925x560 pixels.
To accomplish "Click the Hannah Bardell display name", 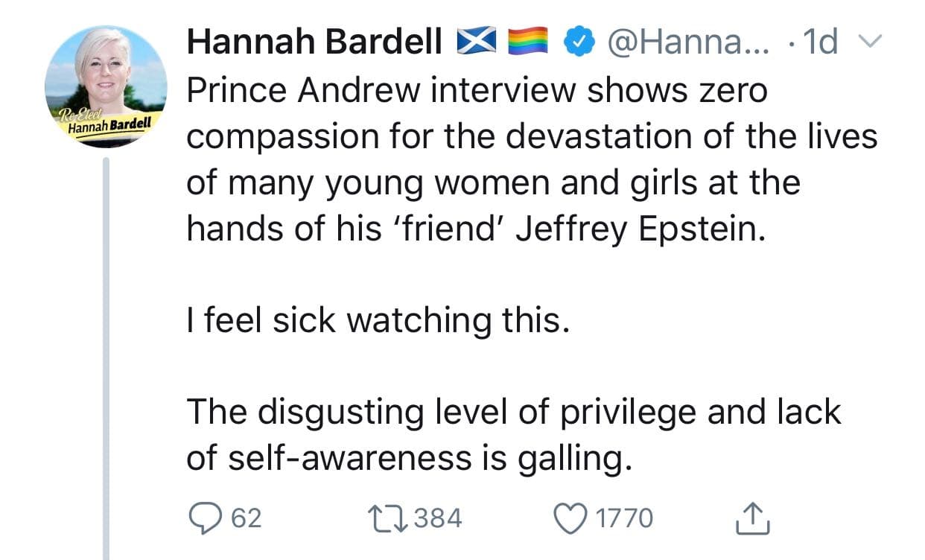I will tap(314, 43).
